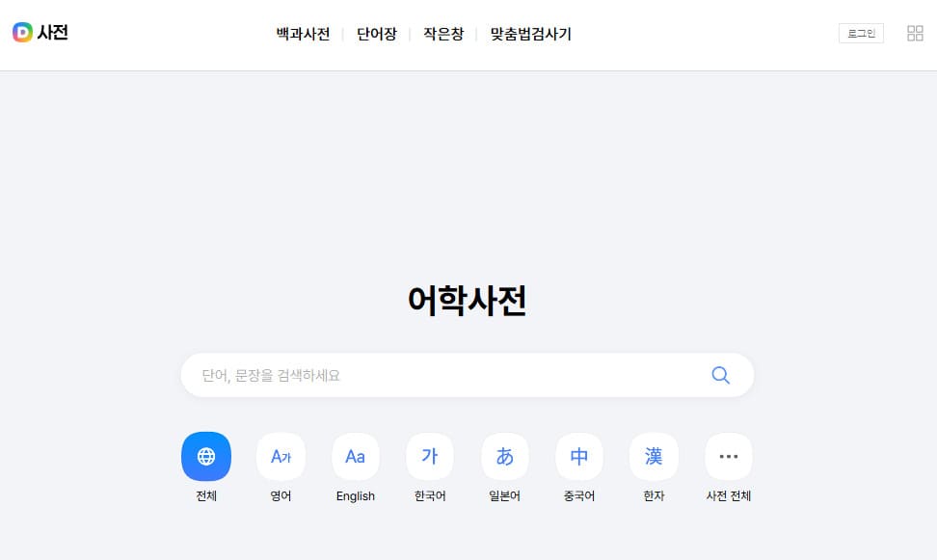The image size is (937, 560).
Task: Click the 사전 전체 label text
Action: point(728,495)
